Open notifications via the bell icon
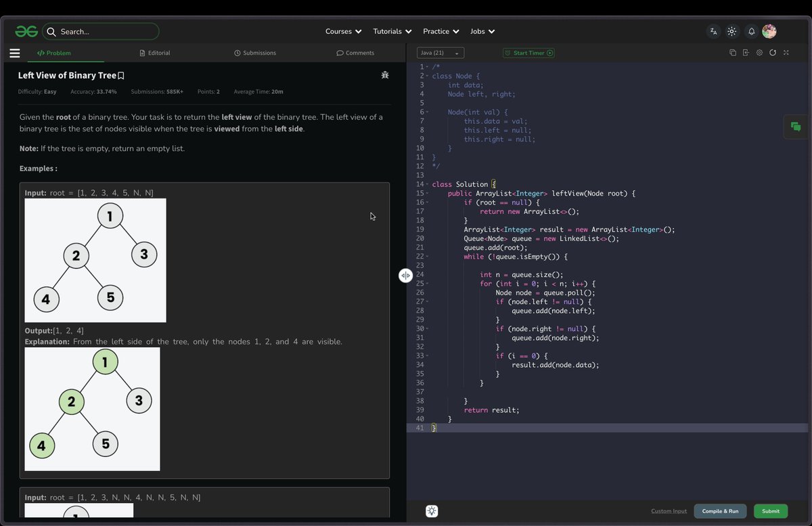This screenshot has height=526, width=812. [x=750, y=31]
